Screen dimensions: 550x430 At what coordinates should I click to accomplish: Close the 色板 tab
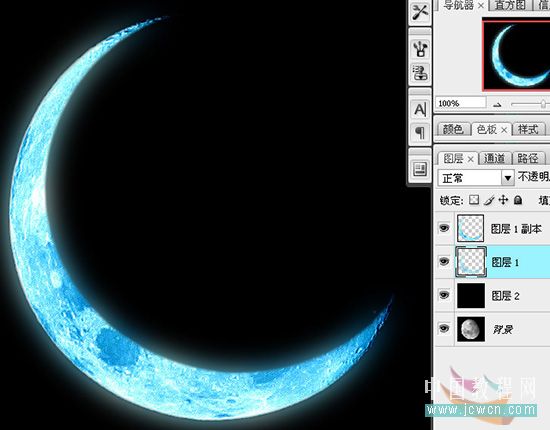(x=504, y=130)
